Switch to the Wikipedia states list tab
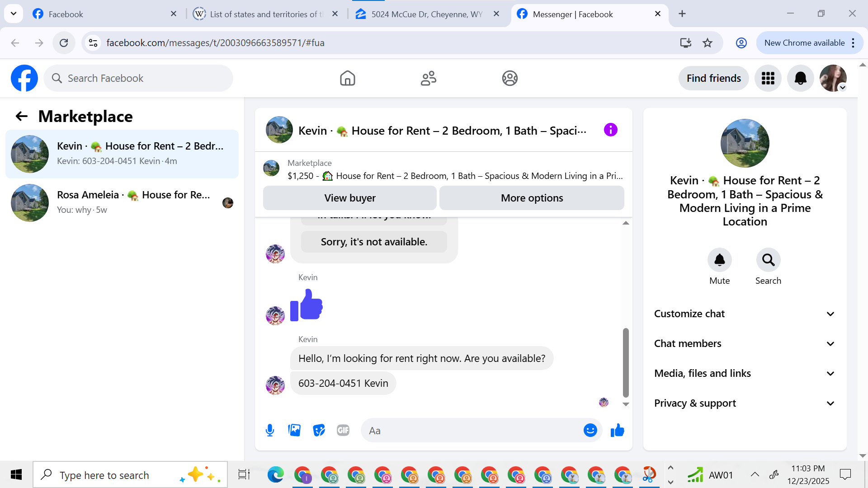The width and height of the screenshot is (868, 488). [x=266, y=14]
